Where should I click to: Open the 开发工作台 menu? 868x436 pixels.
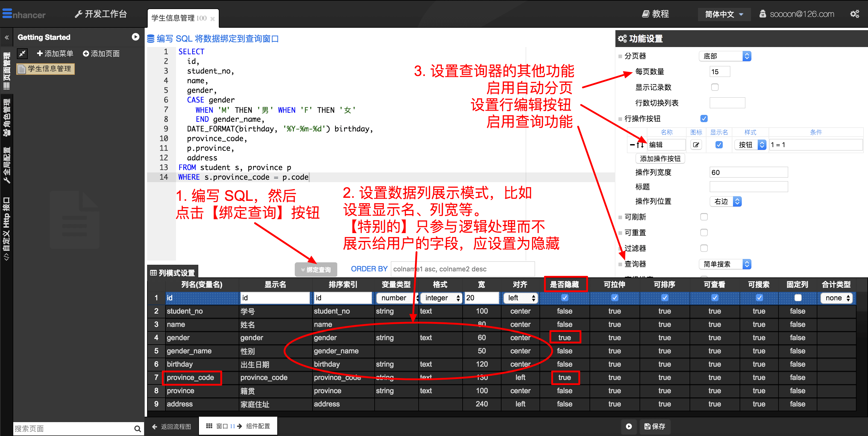point(101,14)
